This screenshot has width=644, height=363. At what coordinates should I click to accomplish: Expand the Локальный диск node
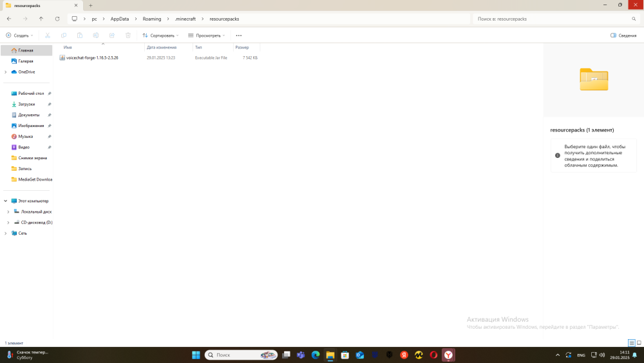point(8,211)
